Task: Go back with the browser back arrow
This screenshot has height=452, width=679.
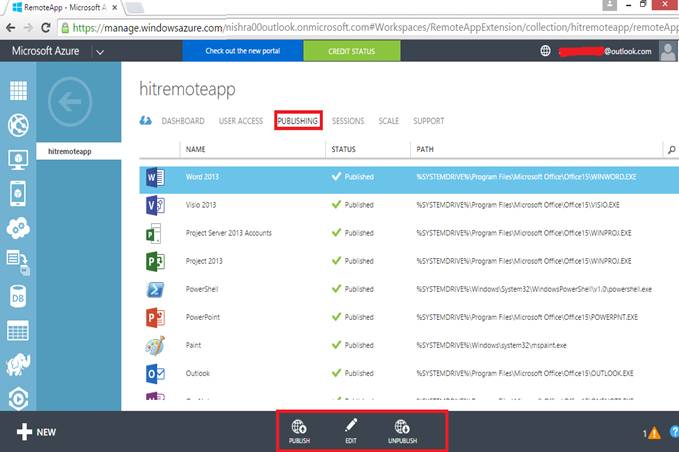Action: click(10, 28)
